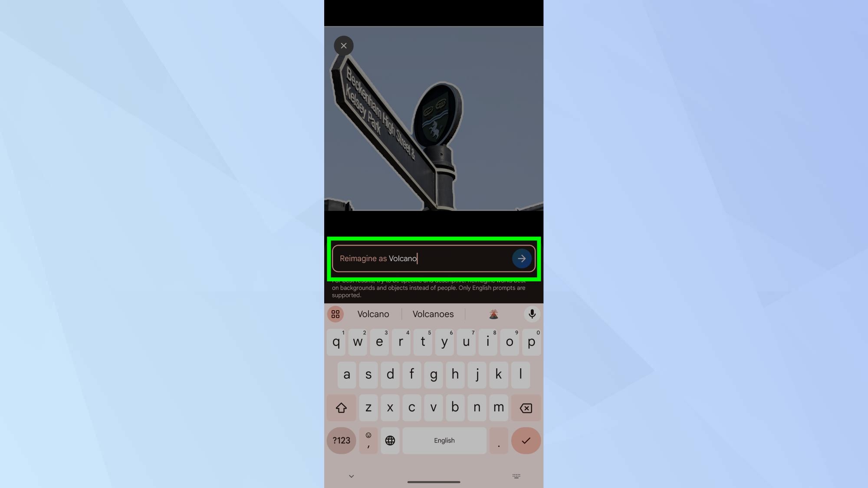Tap the checkmark confirm button
Screen dimensions: 868x488
click(525, 440)
